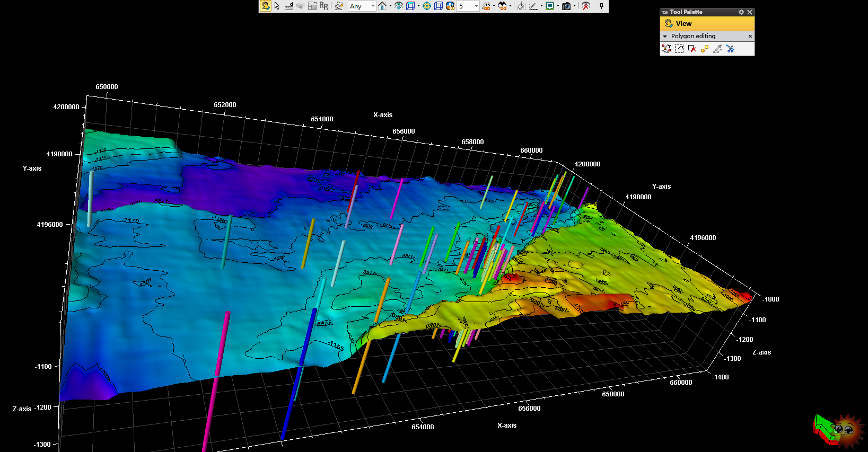Viewport: 868px width, 452px height.
Task: Select the arrow pick tool
Action: (277, 6)
